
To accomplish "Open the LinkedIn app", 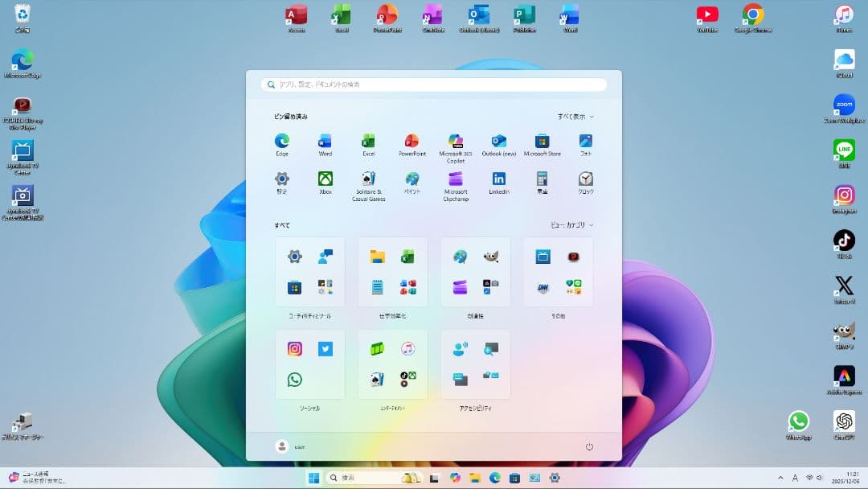I will pyautogui.click(x=498, y=180).
